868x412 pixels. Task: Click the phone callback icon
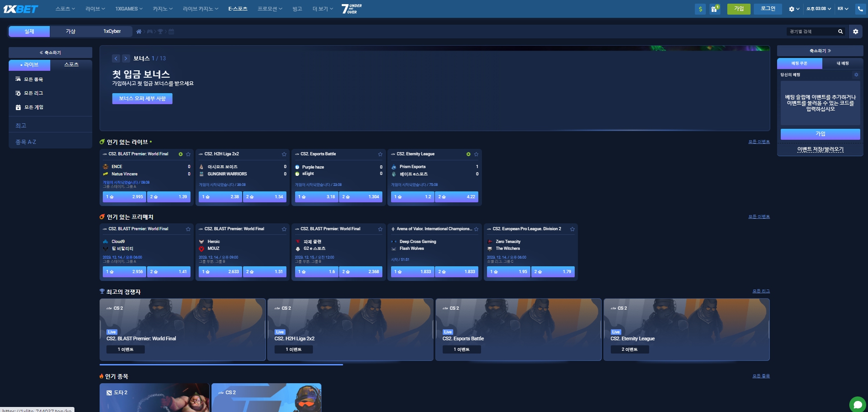pyautogui.click(x=860, y=9)
